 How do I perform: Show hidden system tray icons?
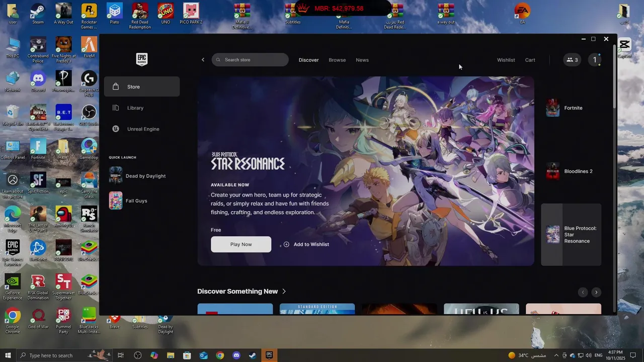(x=556, y=355)
